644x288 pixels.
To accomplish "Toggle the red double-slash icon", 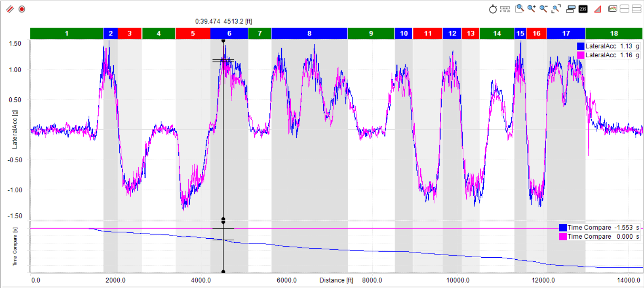I will point(10,9).
